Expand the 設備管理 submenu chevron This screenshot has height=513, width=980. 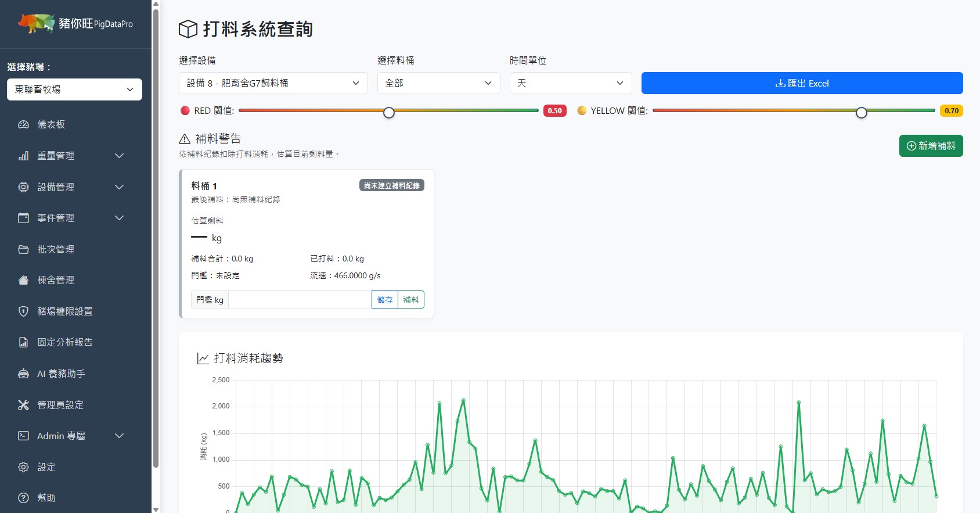pyautogui.click(x=119, y=187)
